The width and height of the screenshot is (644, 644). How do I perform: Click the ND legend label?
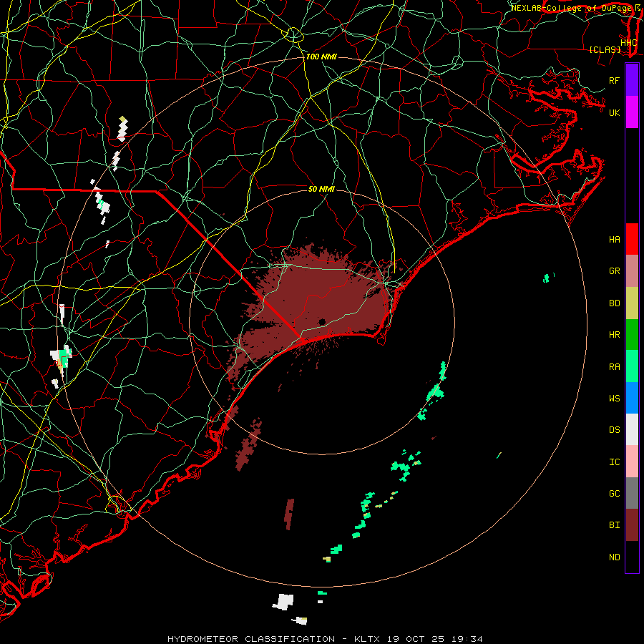[614, 557]
